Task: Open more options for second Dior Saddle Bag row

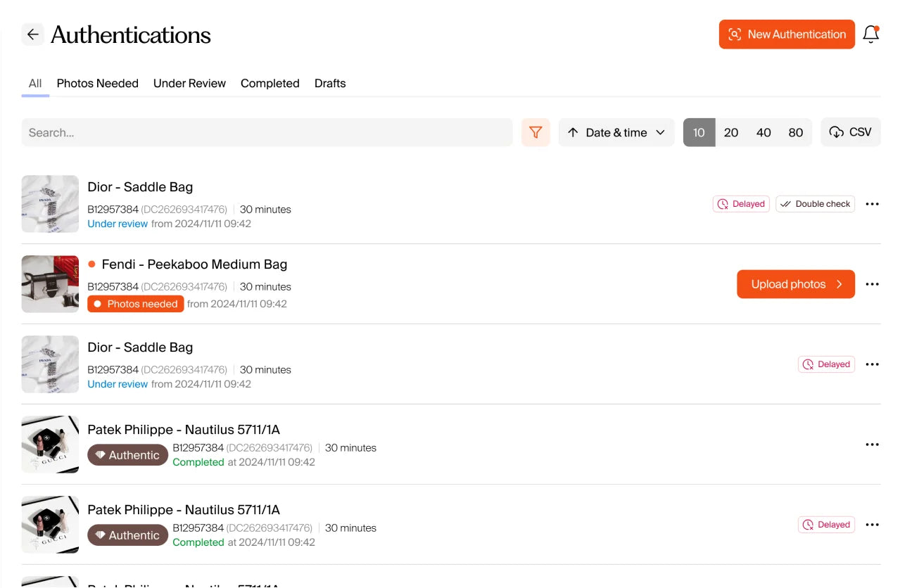Action: 873,364
